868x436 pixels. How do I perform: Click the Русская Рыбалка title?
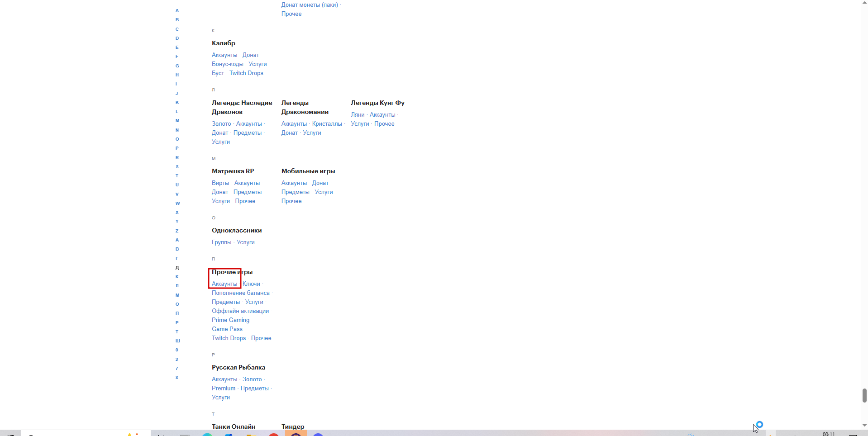coord(238,368)
